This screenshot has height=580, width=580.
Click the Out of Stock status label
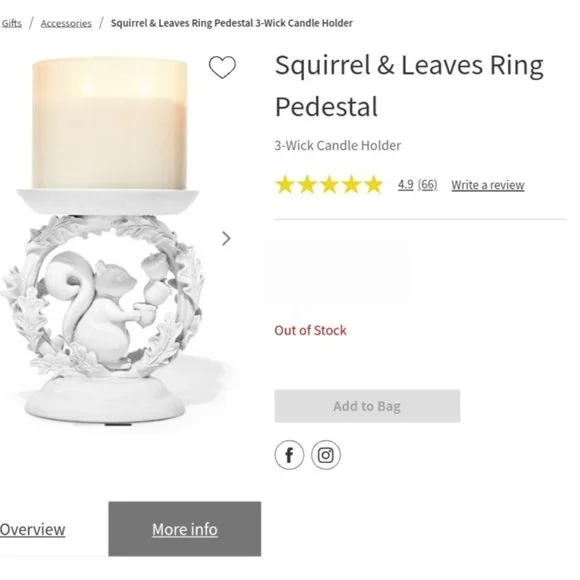point(310,330)
